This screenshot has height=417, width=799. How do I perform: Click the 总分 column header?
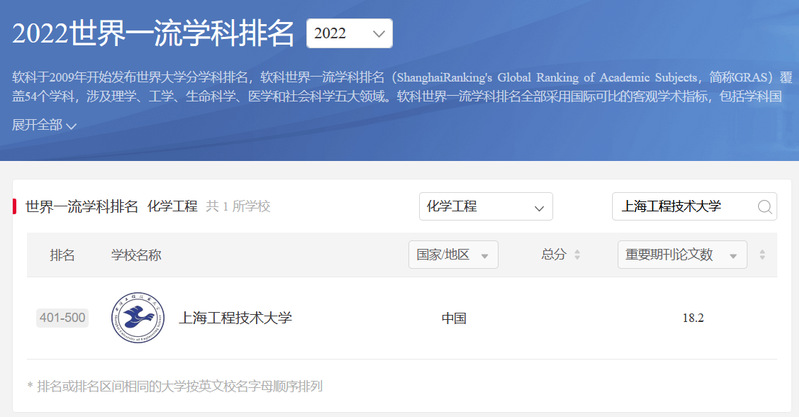554,255
